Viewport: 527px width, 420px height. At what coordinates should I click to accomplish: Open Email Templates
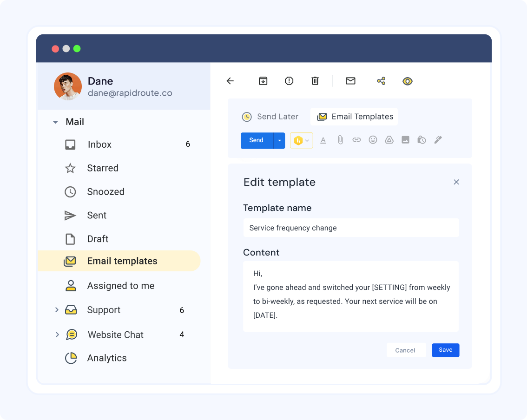[354, 117]
